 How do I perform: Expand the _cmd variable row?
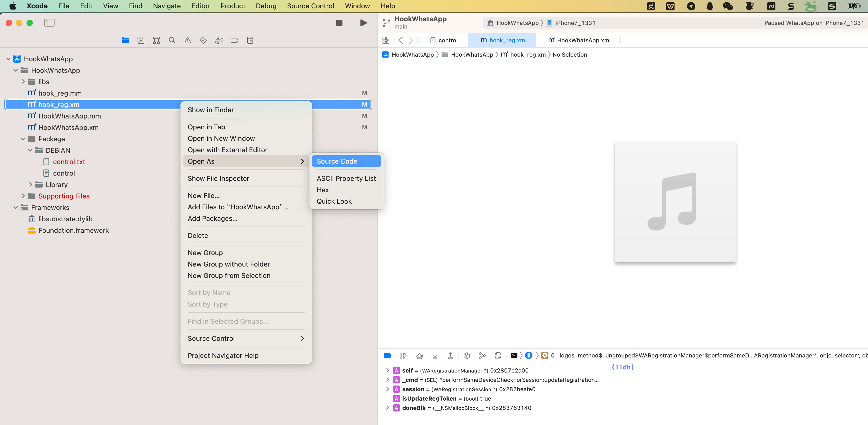click(x=387, y=380)
